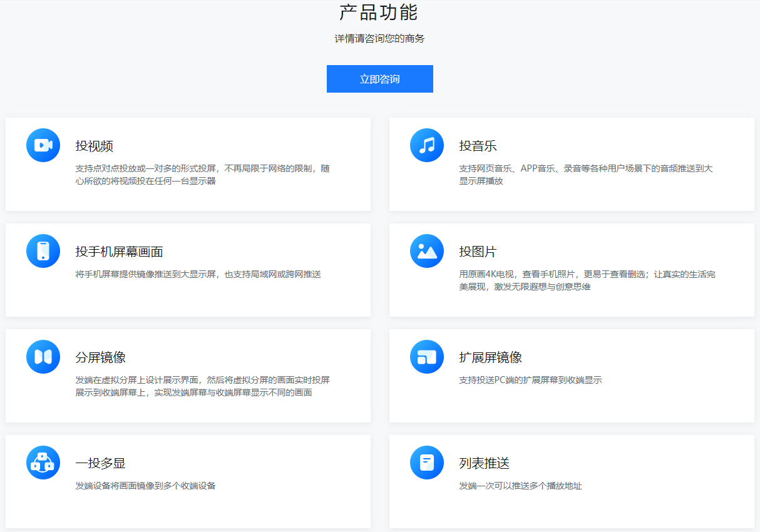760x532 pixels.
Task: Click the 投图片 description about 4K电视
Action: tap(587, 280)
